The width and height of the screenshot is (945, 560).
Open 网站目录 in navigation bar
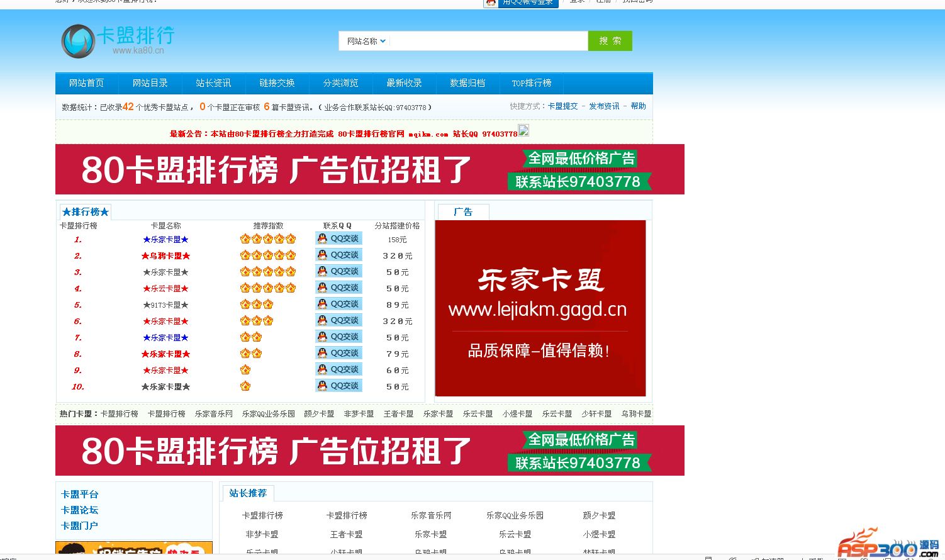pos(150,83)
